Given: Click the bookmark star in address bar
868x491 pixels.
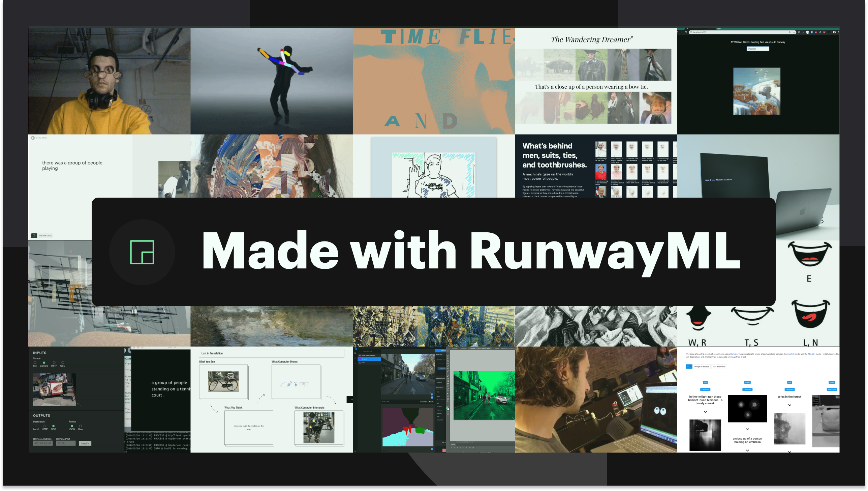Looking at the screenshot, I should (x=794, y=32).
